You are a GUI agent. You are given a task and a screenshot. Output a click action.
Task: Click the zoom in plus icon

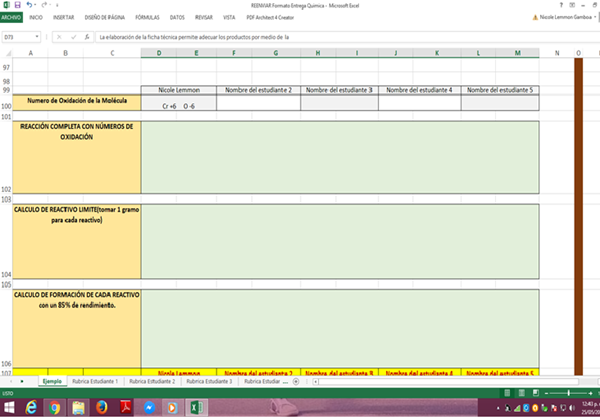590,393
